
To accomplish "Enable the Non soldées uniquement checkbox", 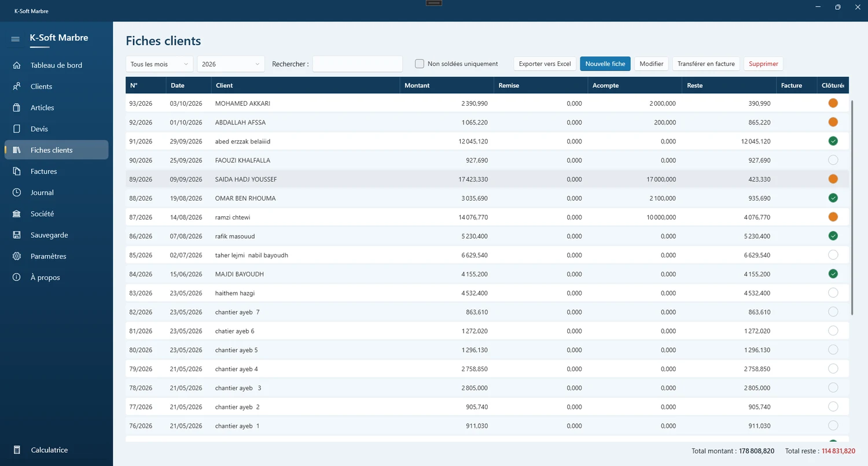I will [420, 64].
